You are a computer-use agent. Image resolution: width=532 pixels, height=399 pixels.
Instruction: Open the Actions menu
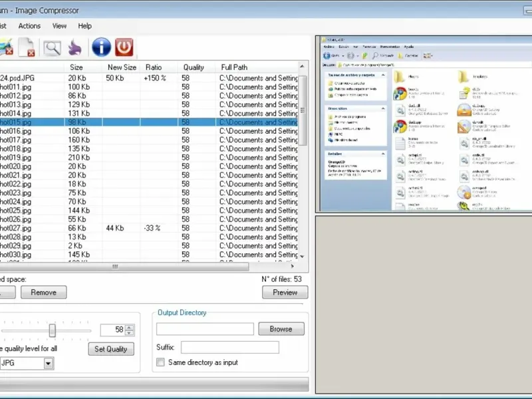click(x=29, y=26)
